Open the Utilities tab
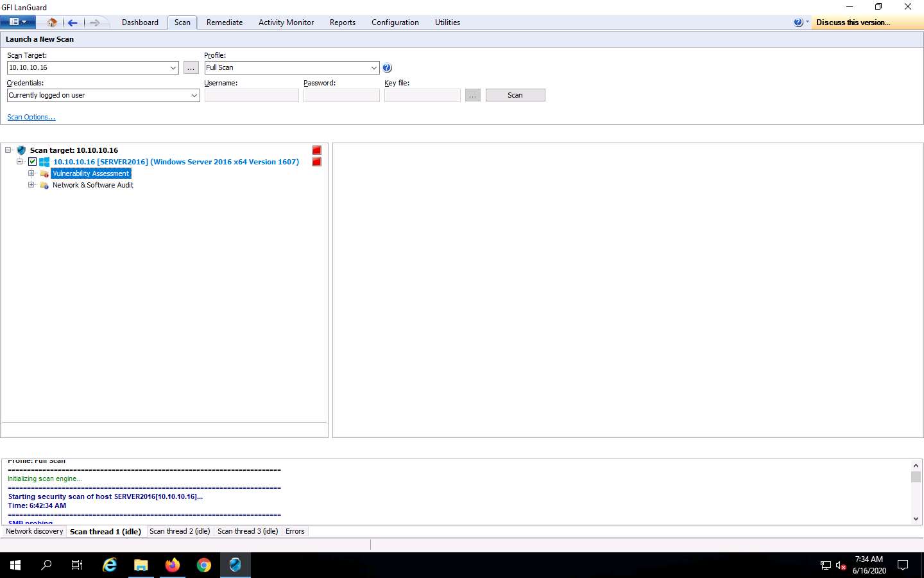Image resolution: width=924 pixels, height=578 pixels. coord(447,22)
